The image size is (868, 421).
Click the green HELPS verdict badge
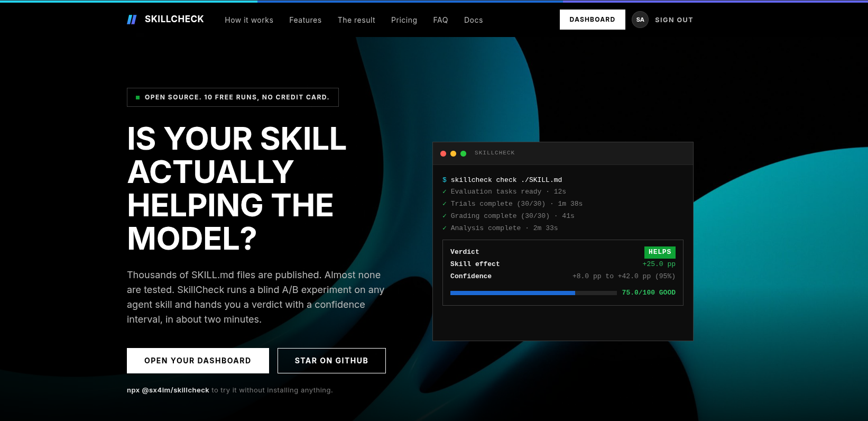pos(660,252)
